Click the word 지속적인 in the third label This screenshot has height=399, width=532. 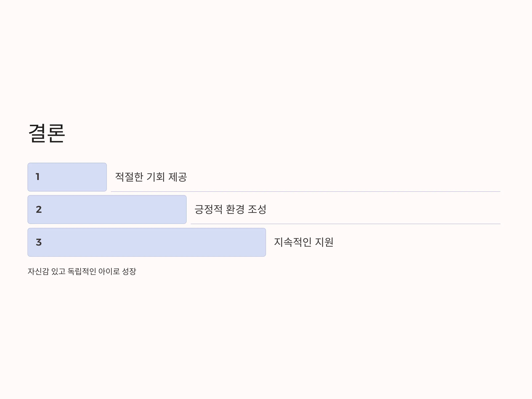(x=293, y=242)
